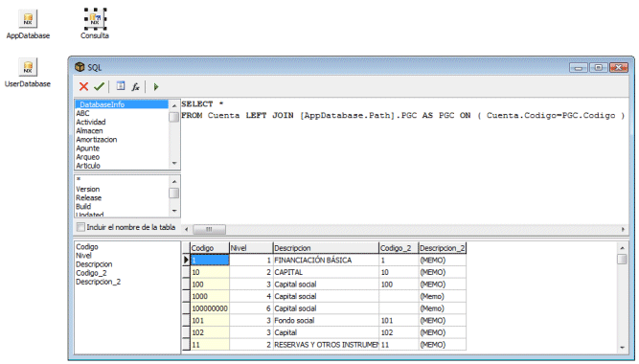Image resolution: width=639 pixels, height=364 pixels.
Task: Select the Fondo social cell
Action: click(x=326, y=320)
